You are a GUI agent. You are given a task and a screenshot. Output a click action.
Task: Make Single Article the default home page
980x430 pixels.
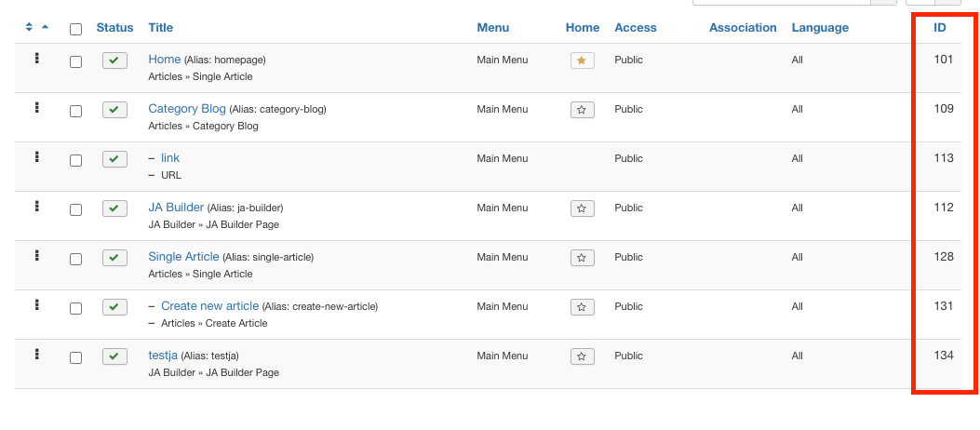[x=582, y=258]
